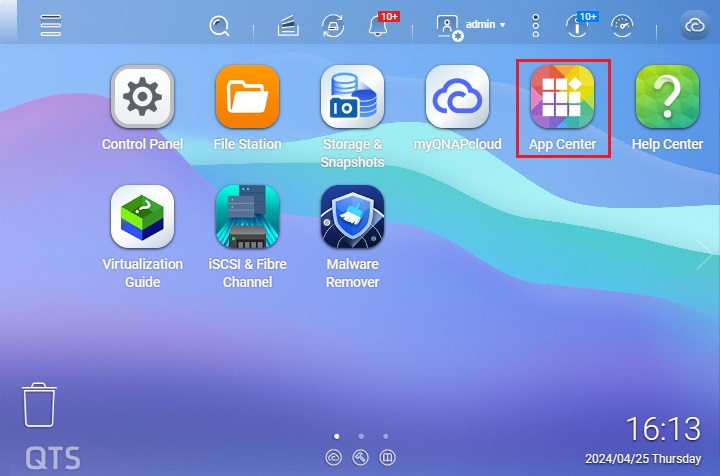The image size is (720, 476).
Task: Open the info icon with blue 10+ badge
Action: pyautogui.click(x=577, y=26)
